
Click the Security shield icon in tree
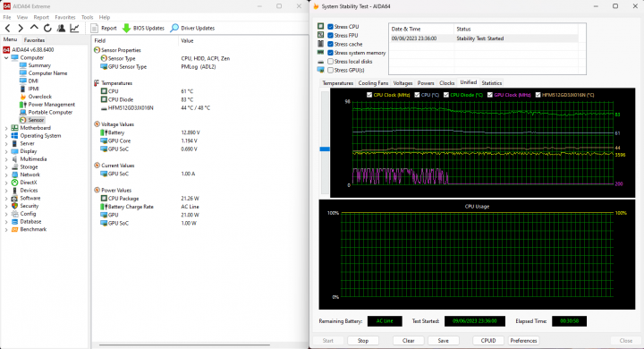[14, 206]
